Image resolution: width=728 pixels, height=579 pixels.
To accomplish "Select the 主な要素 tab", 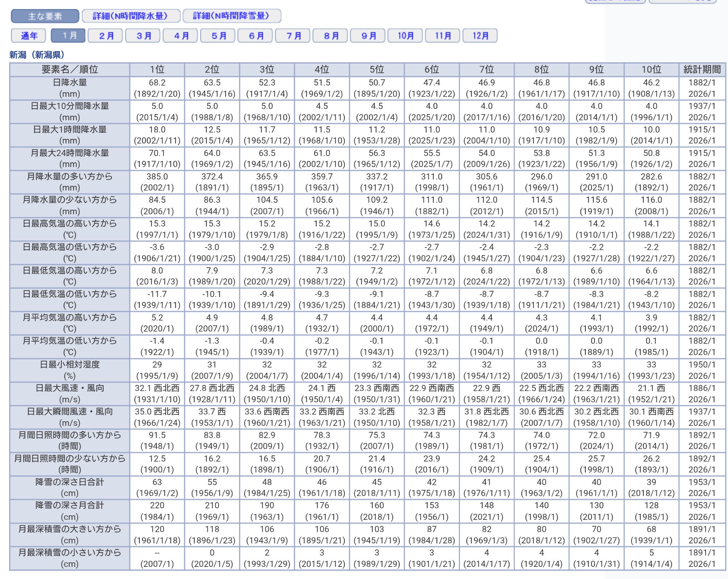I will click(x=45, y=16).
